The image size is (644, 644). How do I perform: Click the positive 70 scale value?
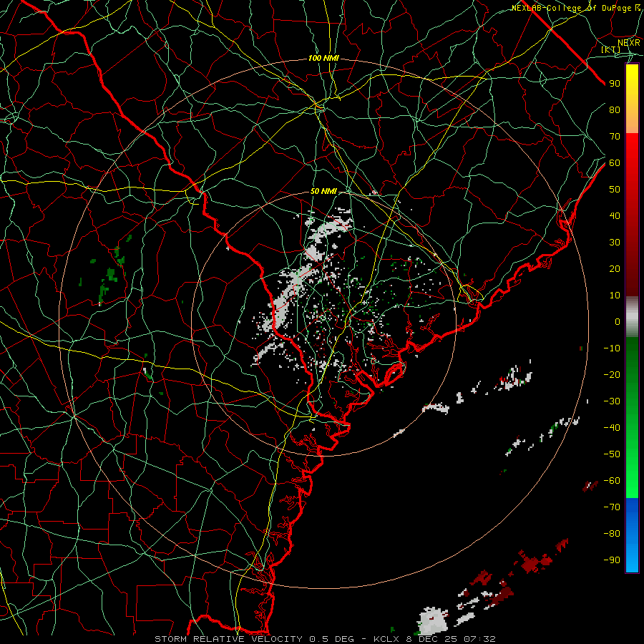pos(615,137)
